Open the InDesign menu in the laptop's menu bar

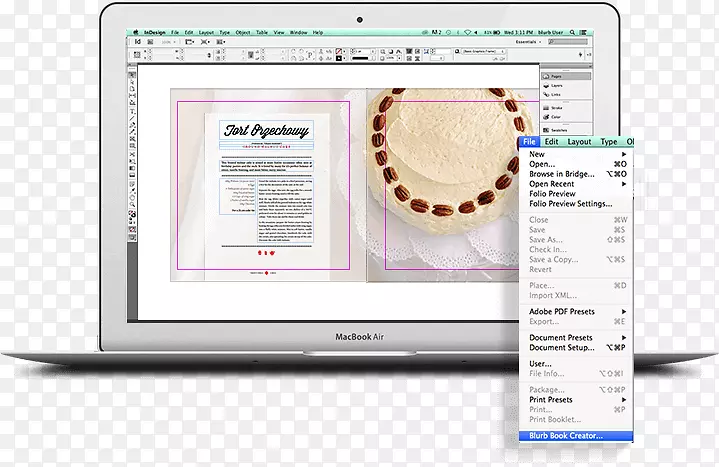[155, 33]
